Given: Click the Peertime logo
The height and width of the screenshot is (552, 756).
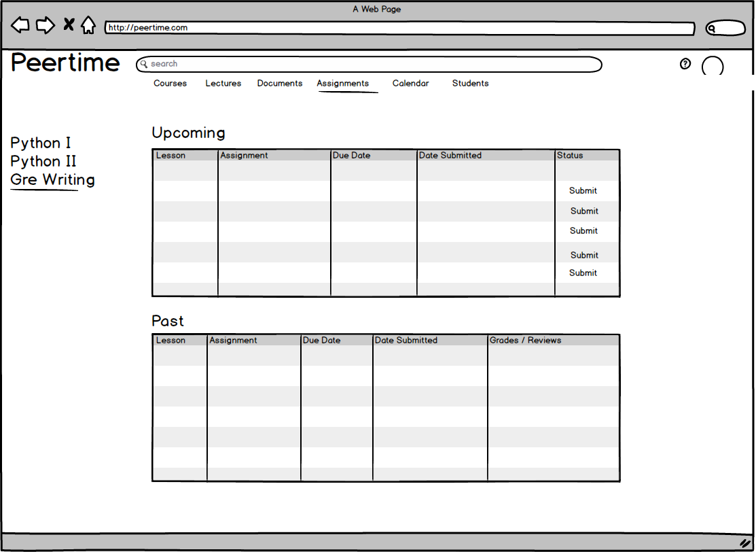Looking at the screenshot, I should (x=65, y=63).
